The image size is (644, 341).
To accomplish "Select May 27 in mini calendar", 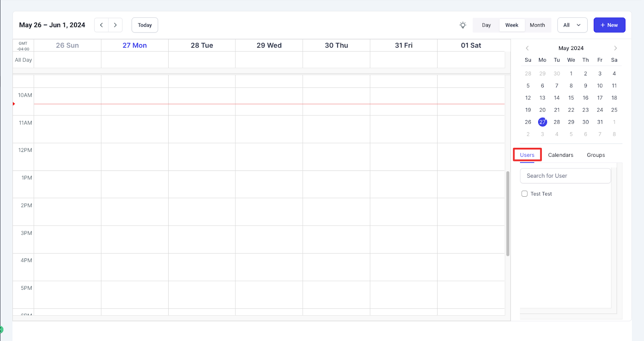I will [x=543, y=122].
